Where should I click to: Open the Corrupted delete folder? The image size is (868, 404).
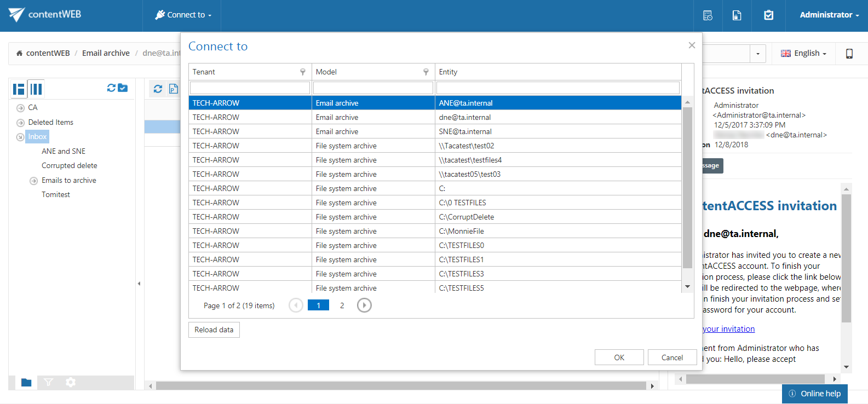[x=70, y=165]
